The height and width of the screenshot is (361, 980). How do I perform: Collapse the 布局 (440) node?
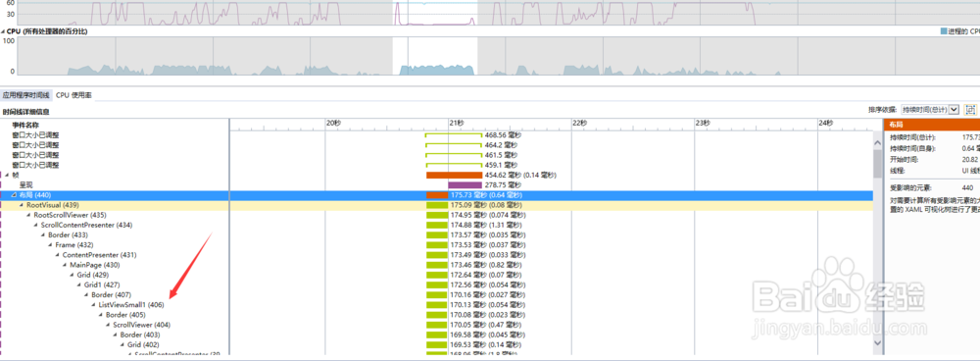click(15, 195)
